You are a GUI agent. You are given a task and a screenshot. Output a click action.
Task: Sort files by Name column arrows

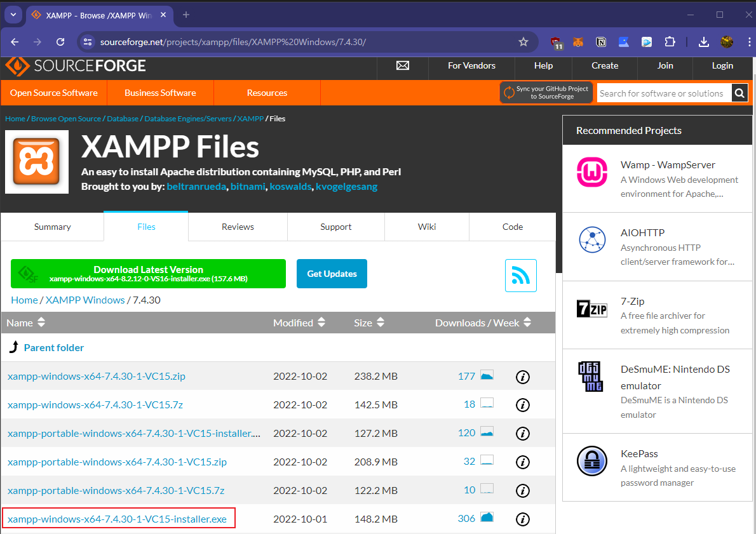coord(41,323)
